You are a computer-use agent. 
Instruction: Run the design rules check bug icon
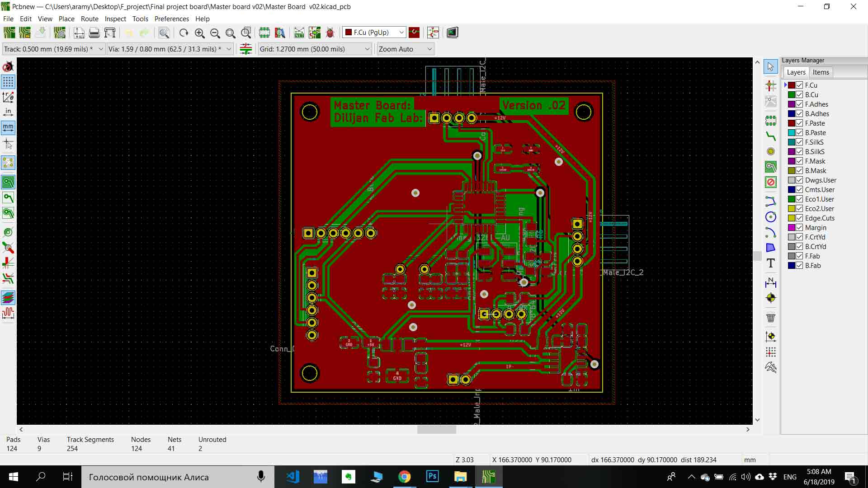click(x=330, y=33)
